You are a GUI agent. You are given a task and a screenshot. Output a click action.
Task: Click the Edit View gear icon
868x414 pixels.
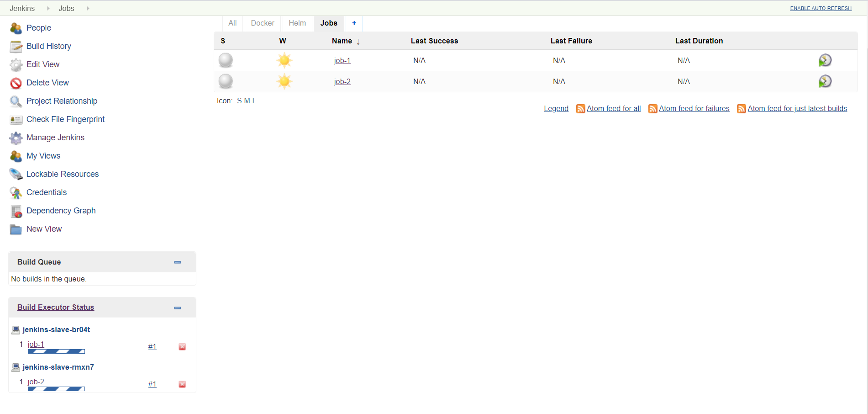coord(16,65)
